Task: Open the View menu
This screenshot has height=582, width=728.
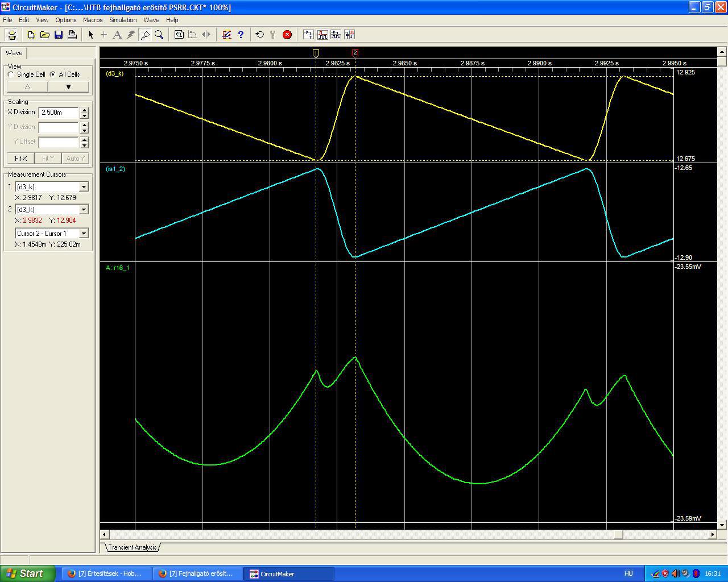Action: pyautogui.click(x=42, y=20)
